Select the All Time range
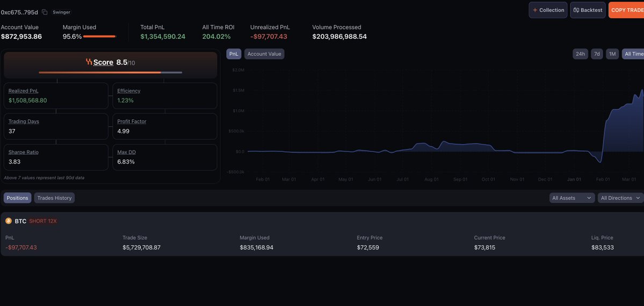 [633, 54]
